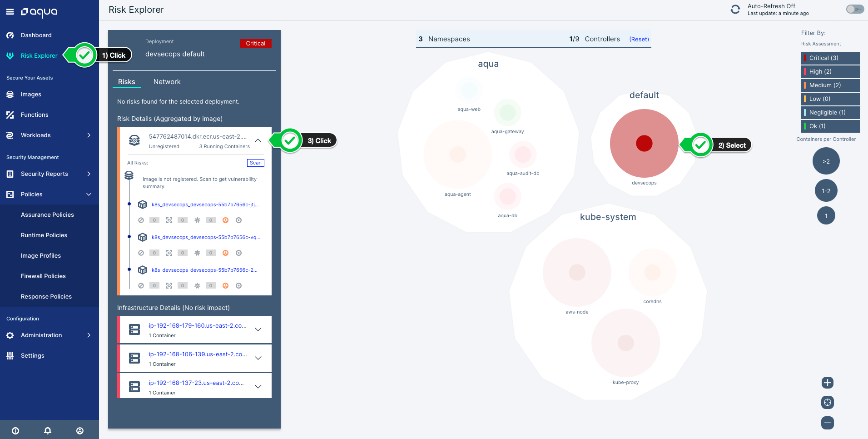Viewport: 868px width, 439px height.
Task: Open the notifications bell icon
Action: tap(48, 431)
